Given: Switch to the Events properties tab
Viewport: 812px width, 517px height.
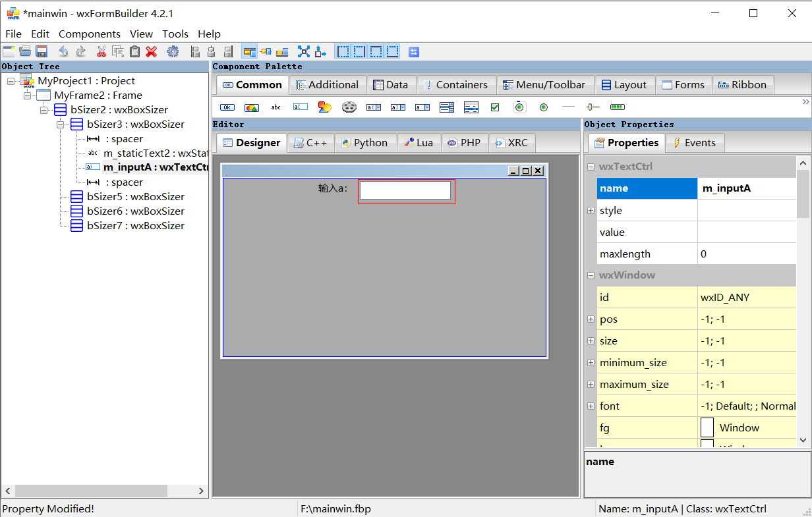Looking at the screenshot, I should [695, 142].
